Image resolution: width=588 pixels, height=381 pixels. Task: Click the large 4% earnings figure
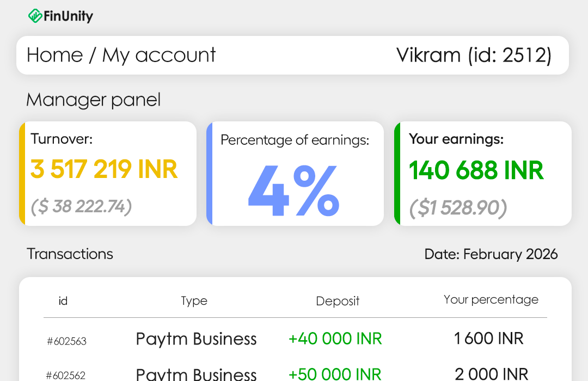click(294, 189)
